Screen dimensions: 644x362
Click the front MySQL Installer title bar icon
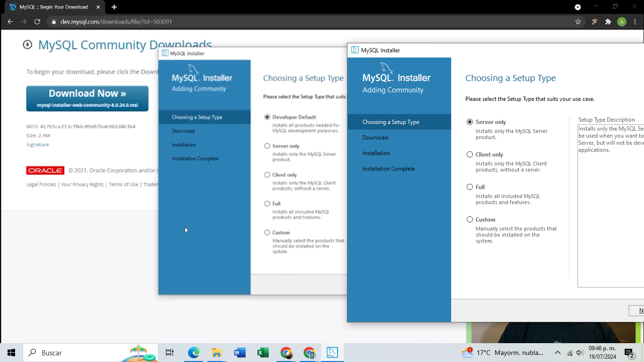click(355, 50)
